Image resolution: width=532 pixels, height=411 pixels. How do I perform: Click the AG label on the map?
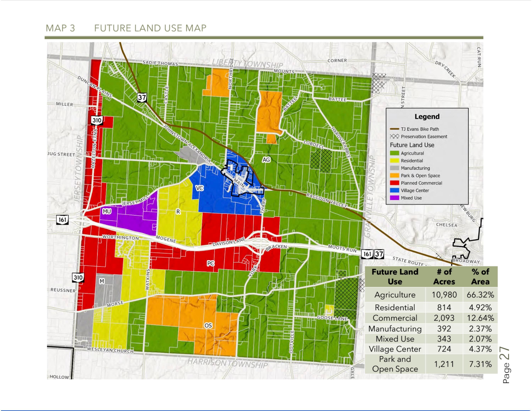266,160
